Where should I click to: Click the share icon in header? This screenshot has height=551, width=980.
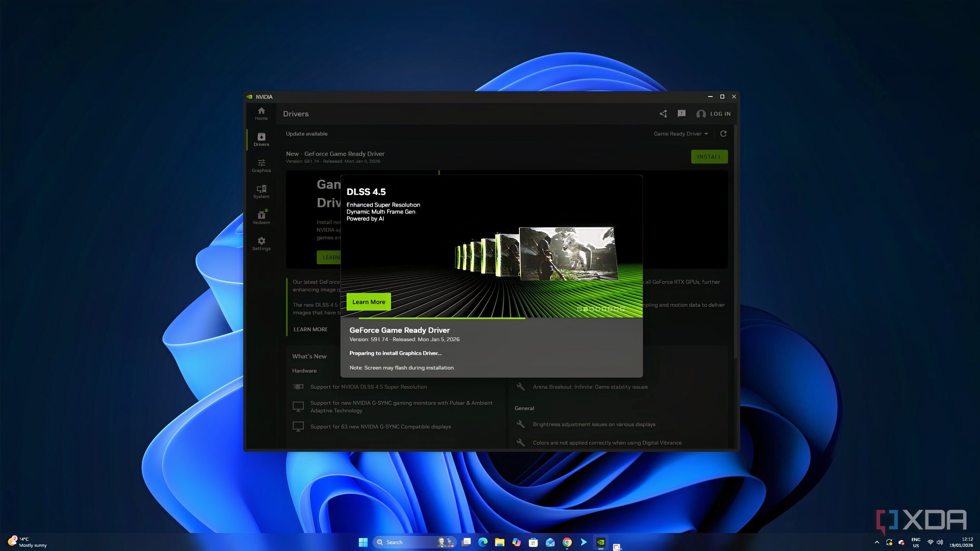tap(663, 114)
